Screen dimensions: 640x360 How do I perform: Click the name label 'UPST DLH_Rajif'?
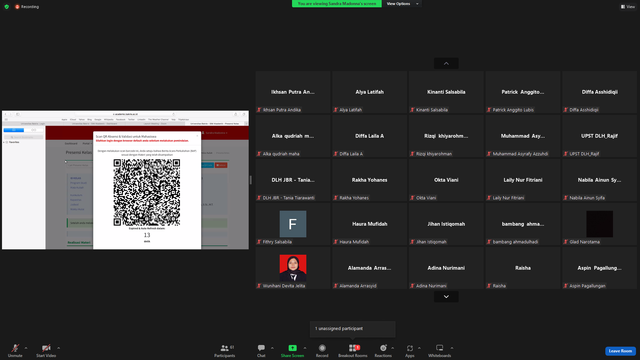pyautogui.click(x=584, y=154)
